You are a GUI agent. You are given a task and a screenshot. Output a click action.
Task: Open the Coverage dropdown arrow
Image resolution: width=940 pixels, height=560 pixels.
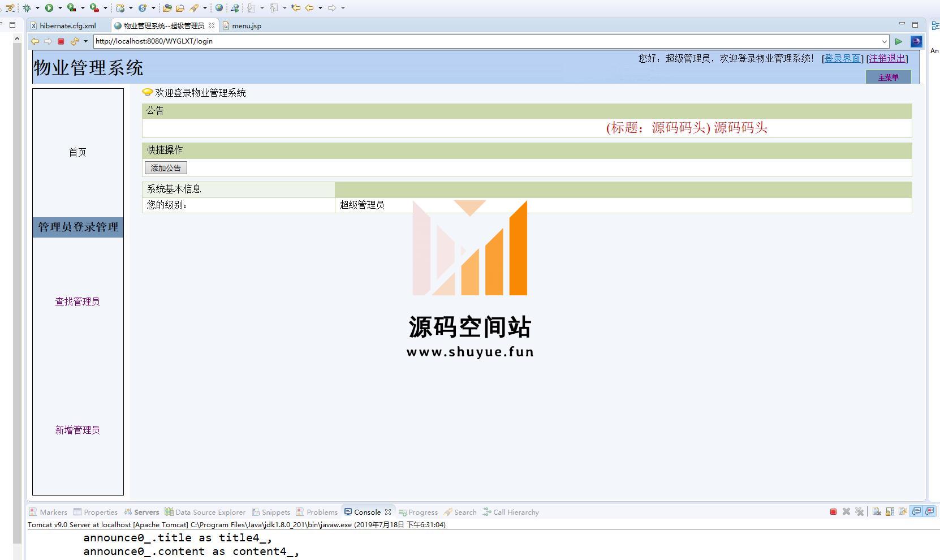(83, 8)
